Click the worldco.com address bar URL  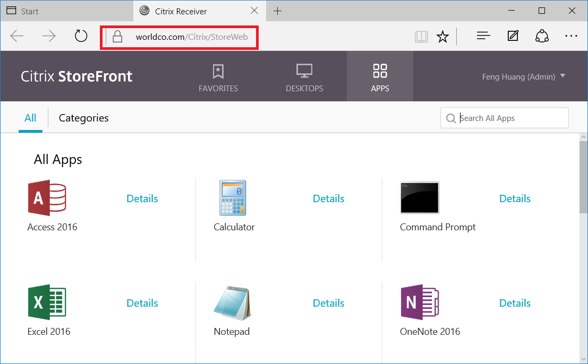coord(192,37)
